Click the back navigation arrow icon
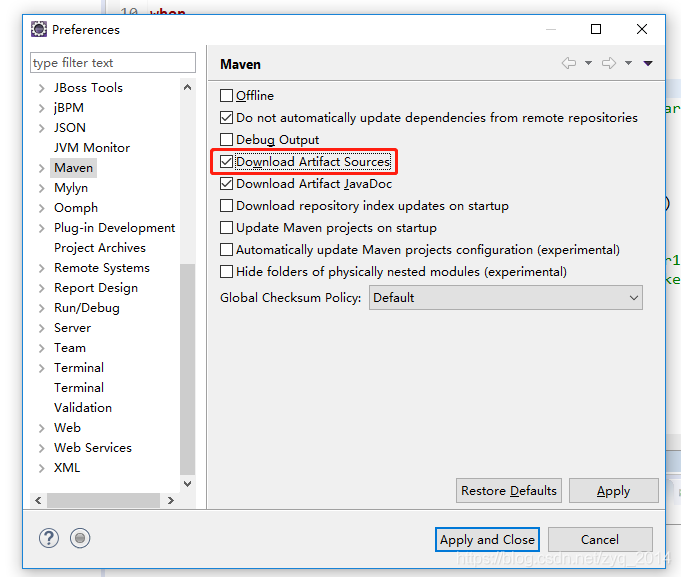681x577 pixels. point(569,63)
